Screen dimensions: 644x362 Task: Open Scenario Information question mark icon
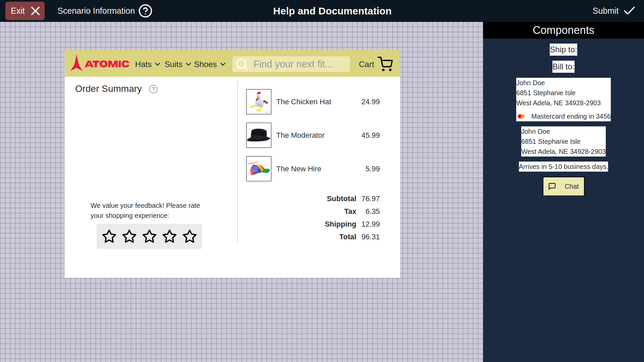click(x=146, y=11)
